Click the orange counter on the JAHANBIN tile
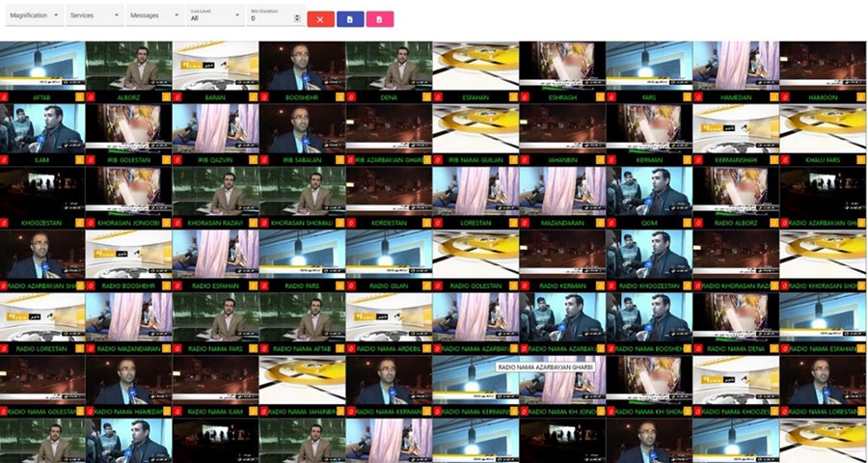Screen dimensions: 868x463 (601, 160)
